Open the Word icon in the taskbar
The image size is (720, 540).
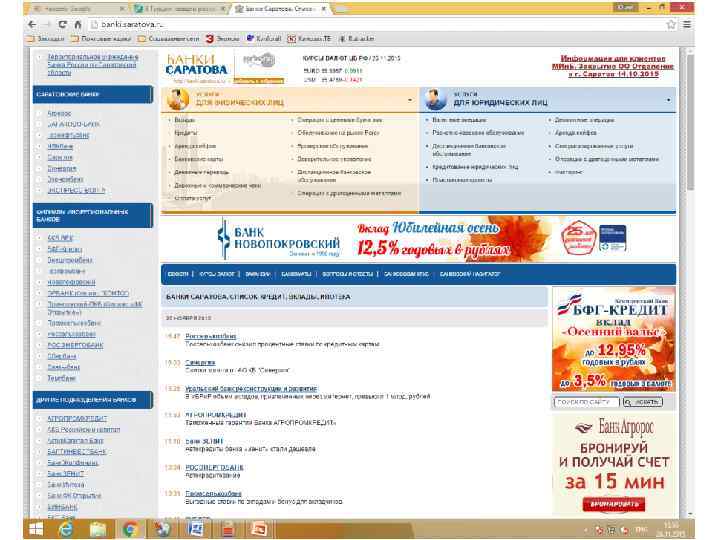pyautogui.click(x=196, y=529)
